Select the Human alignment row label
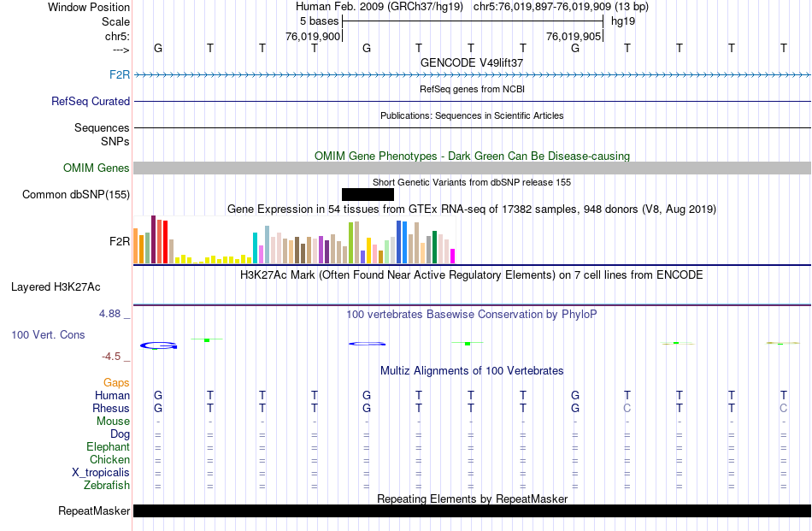 (x=112, y=395)
